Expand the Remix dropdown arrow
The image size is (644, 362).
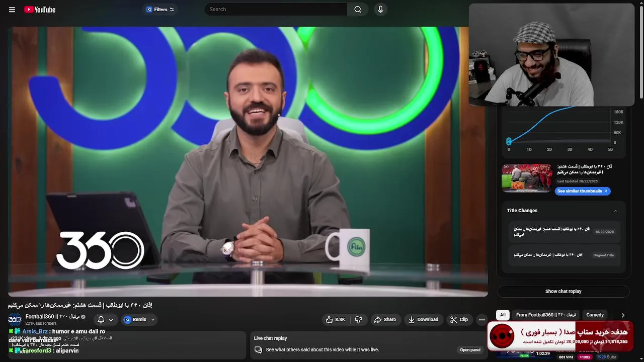coord(153,320)
